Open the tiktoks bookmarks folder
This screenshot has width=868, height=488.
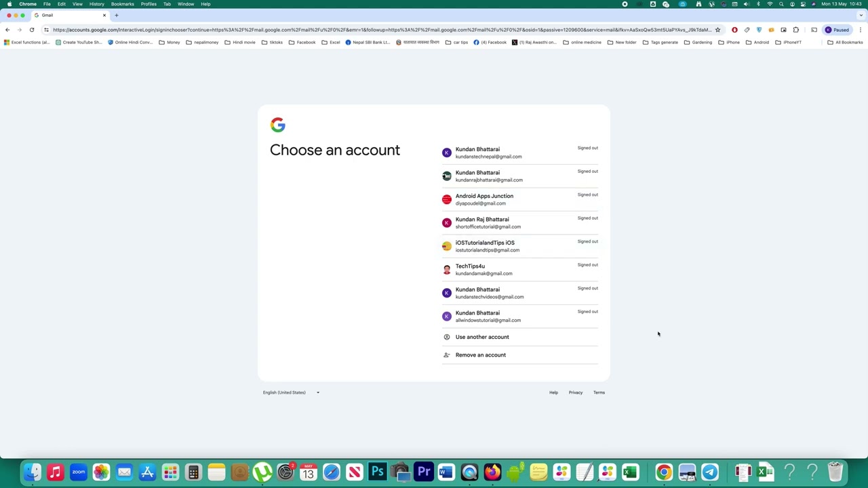tap(272, 42)
